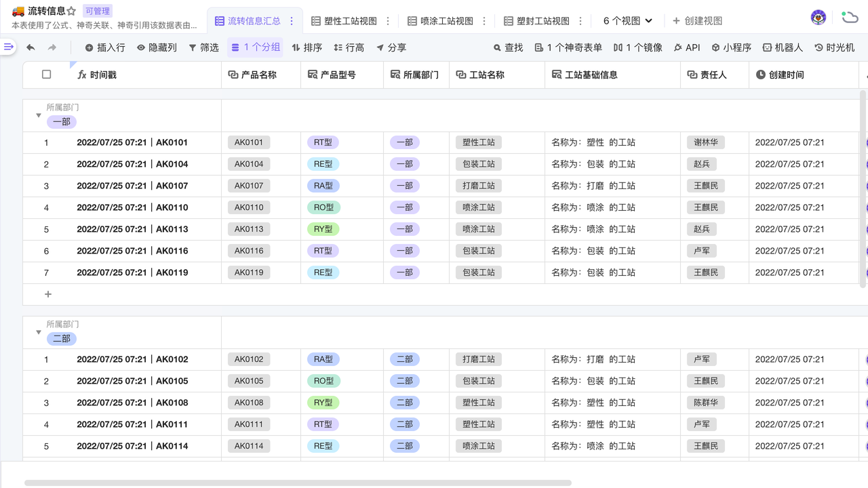Click the 产品名称 column header

pyautogui.click(x=261, y=75)
